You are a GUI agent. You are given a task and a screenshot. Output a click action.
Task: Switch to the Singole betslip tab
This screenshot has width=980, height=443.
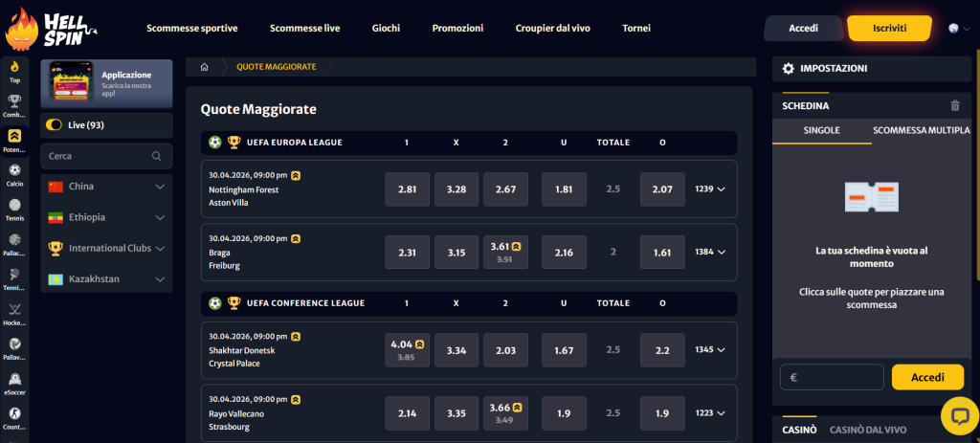tap(821, 130)
